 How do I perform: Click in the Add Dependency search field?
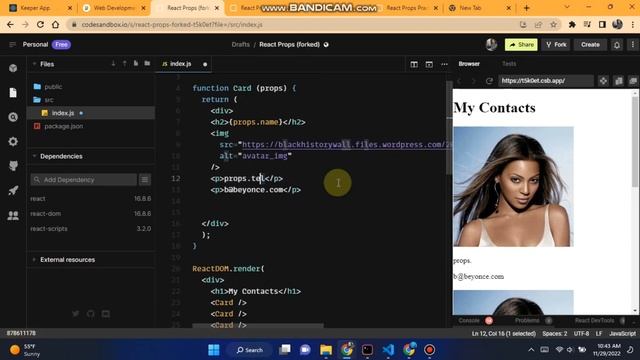84,180
